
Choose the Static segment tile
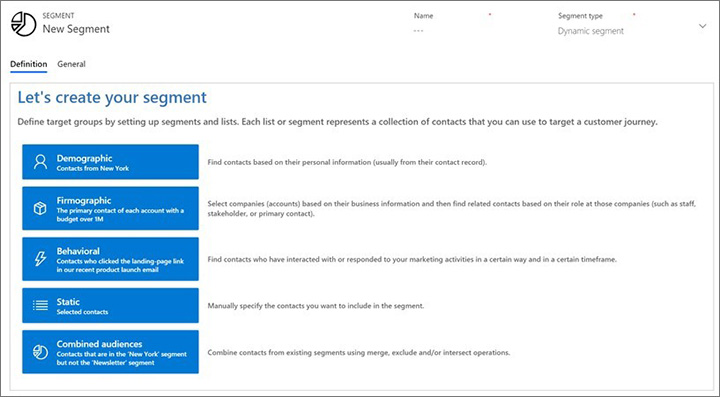tap(110, 306)
